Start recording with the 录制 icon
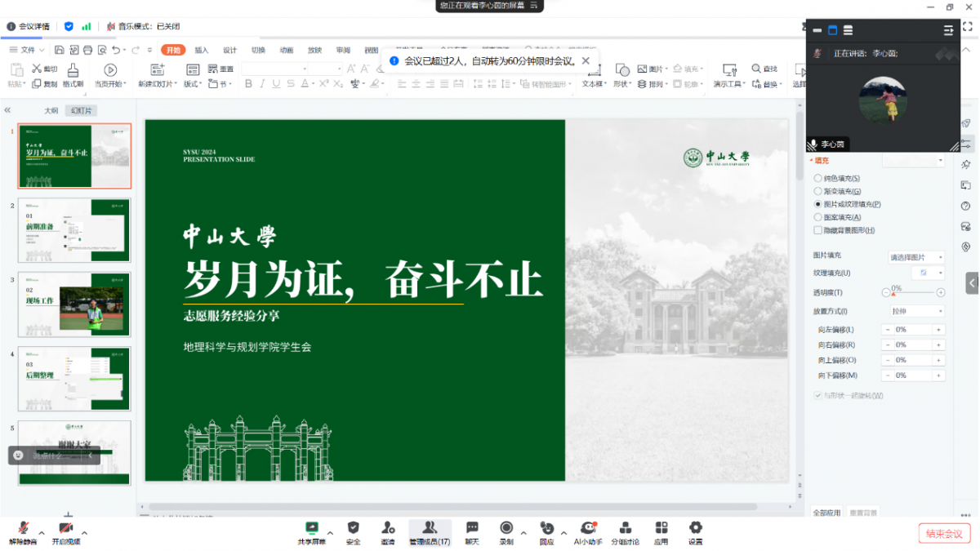This screenshot has height=551, width=980. click(x=506, y=529)
